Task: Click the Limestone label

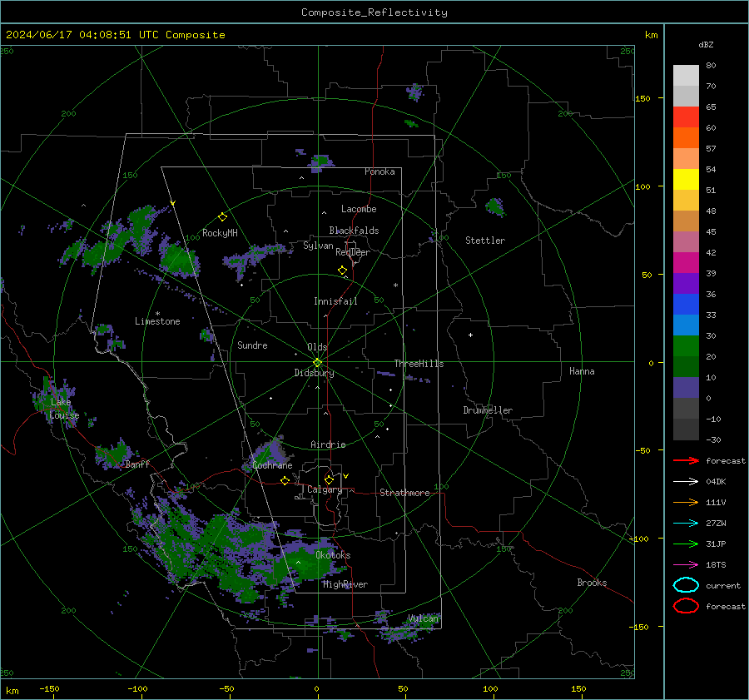Action: [x=157, y=321]
